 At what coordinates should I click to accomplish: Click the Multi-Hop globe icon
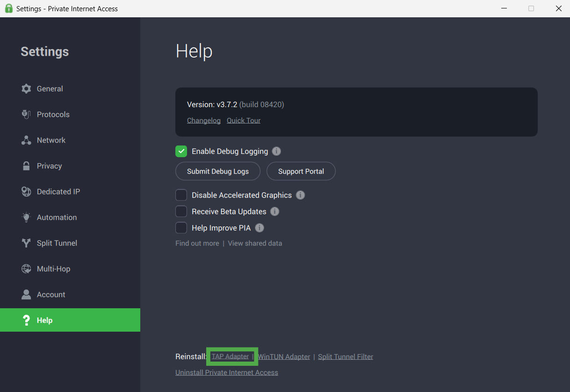point(26,269)
